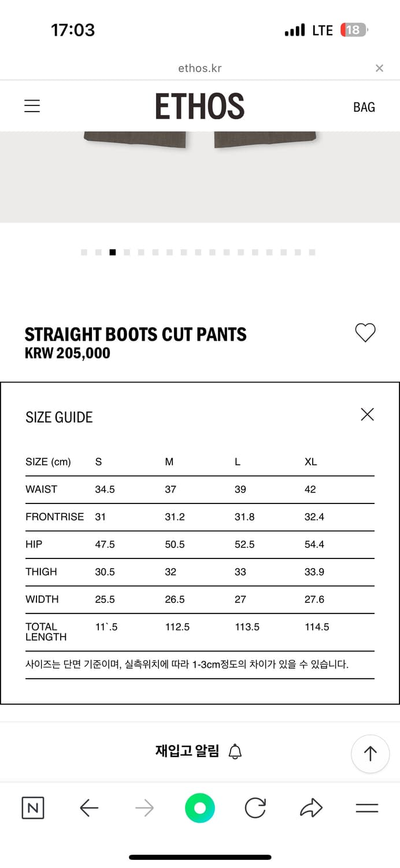
Task: Reload the page with refresh icon
Action: click(x=255, y=808)
